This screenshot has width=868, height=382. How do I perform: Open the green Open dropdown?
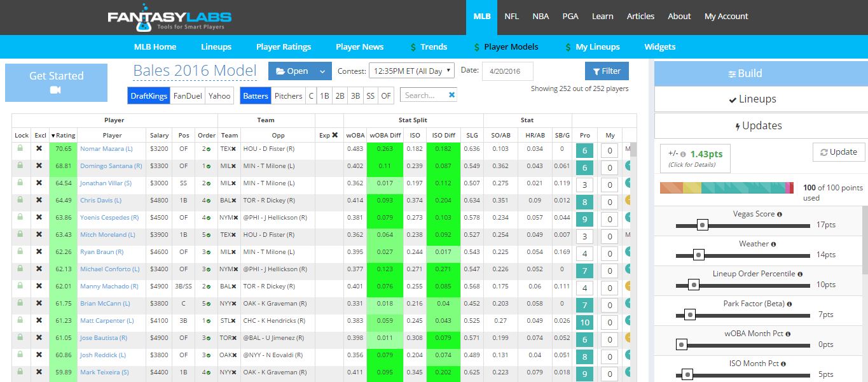pos(294,71)
